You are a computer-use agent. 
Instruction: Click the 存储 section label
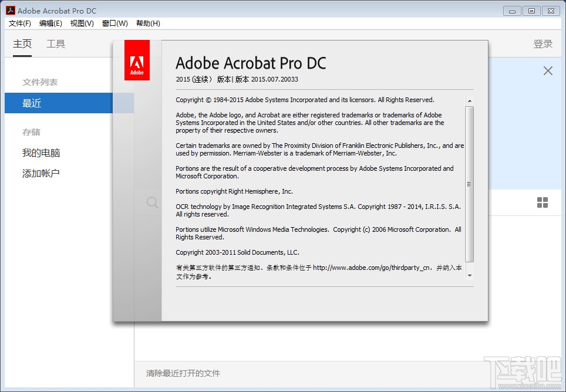tap(31, 132)
